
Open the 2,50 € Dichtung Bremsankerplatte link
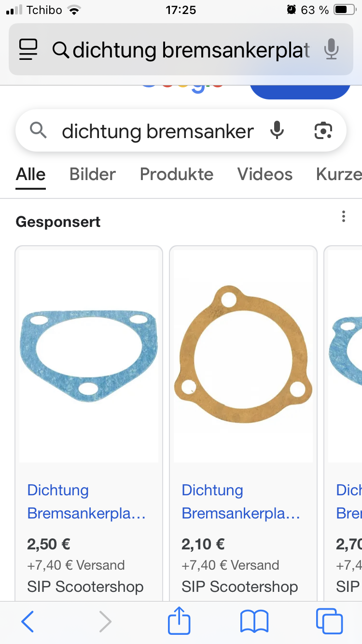pos(86,501)
